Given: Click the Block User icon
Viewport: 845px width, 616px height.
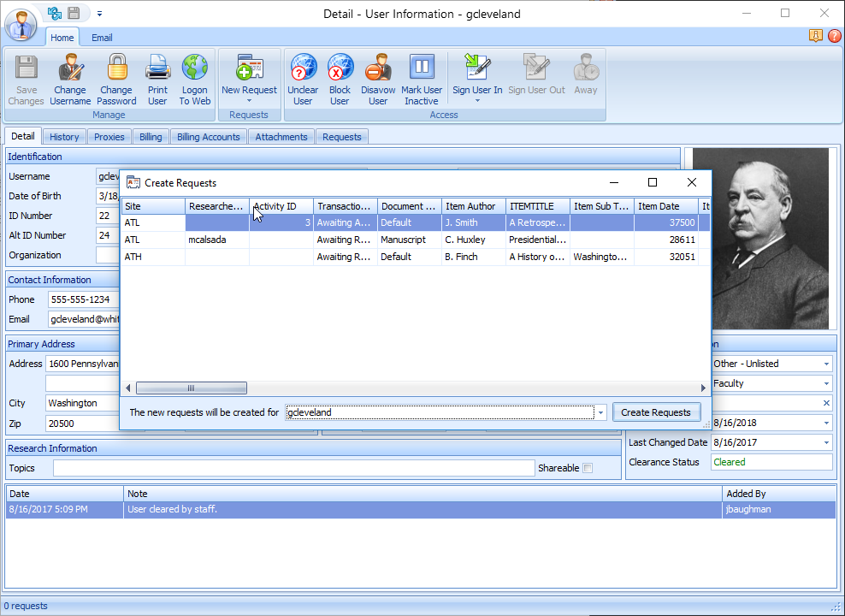Looking at the screenshot, I should (340, 77).
